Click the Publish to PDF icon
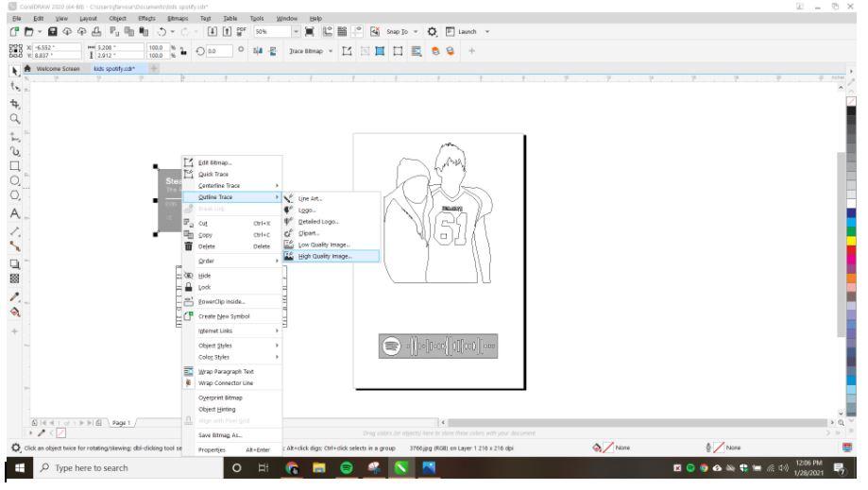The image size is (868, 490). pyautogui.click(x=242, y=31)
